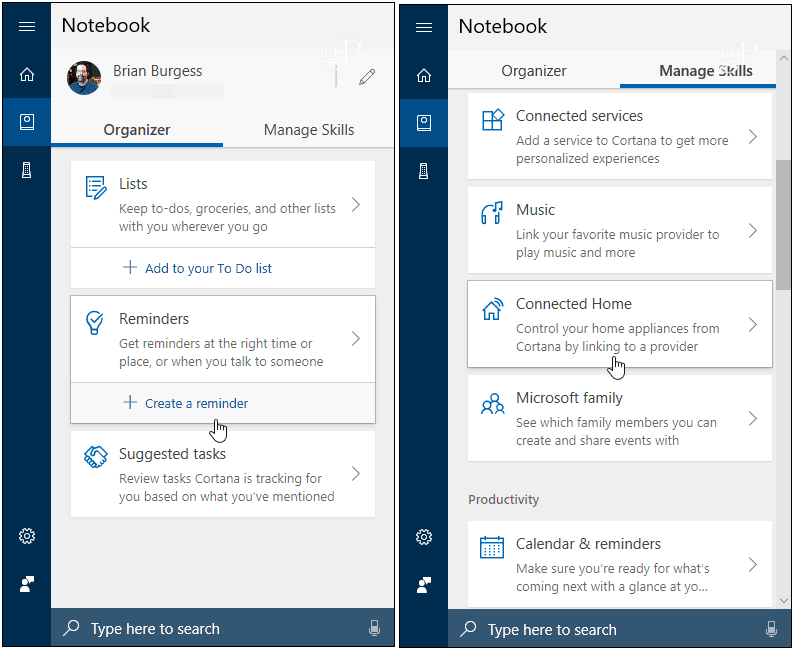The image size is (794, 649).
Task: Open Settings gear in left window sidebar
Action: [27, 536]
